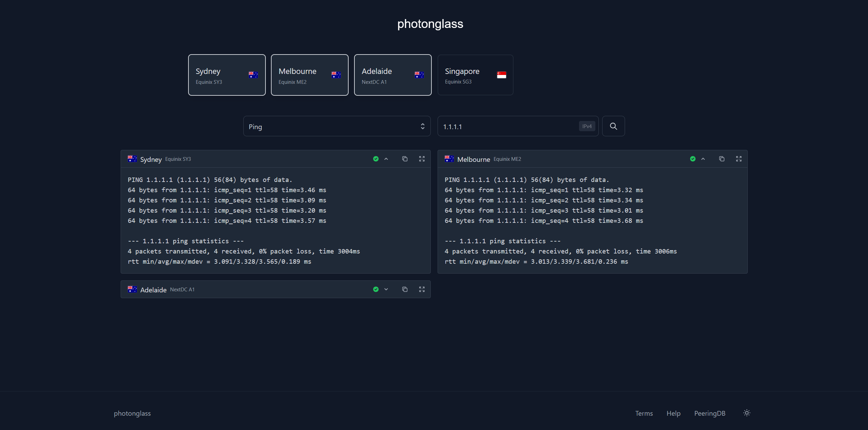
Task: Select the Singapore Equinix SG3 location
Action: point(475,75)
